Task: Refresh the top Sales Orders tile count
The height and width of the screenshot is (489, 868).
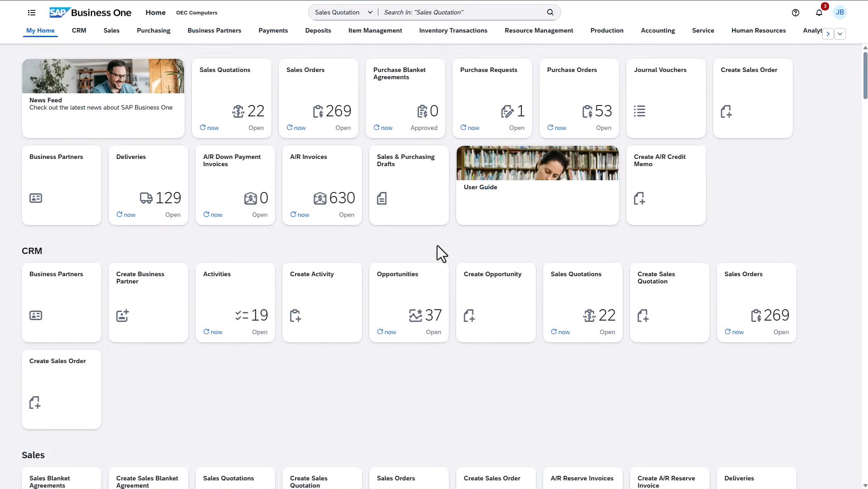Action: tap(296, 128)
